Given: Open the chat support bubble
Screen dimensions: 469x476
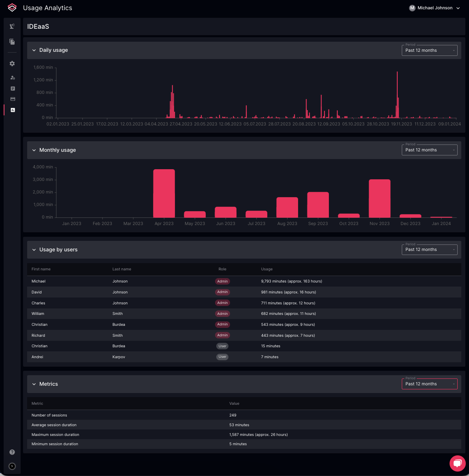Looking at the screenshot, I should 457,463.
